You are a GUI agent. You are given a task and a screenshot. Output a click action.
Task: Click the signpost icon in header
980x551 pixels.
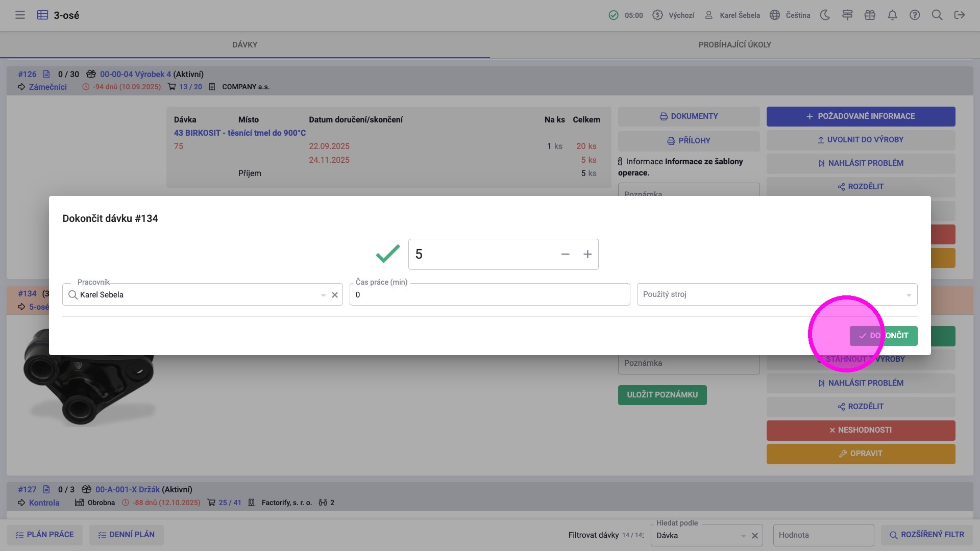click(847, 15)
